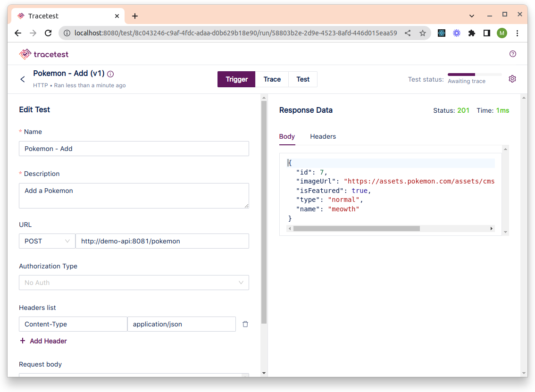Open the Authorization Type No Auth dropdown

point(134,283)
